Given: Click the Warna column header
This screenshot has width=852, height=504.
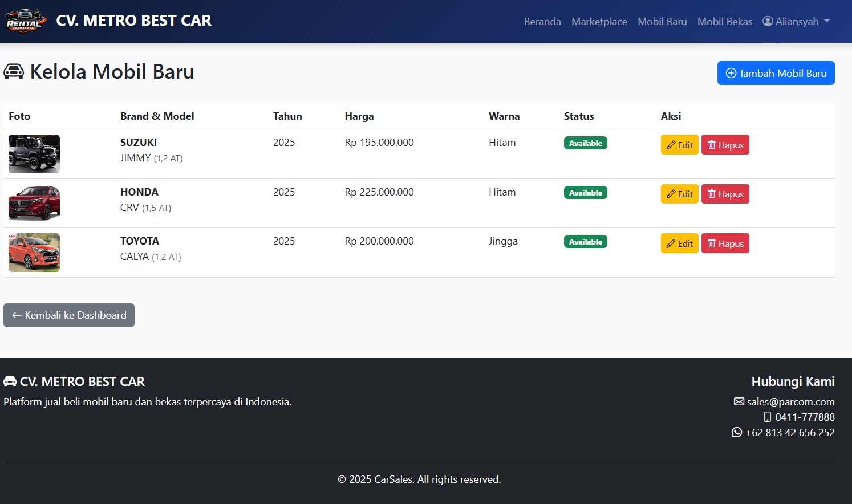Looking at the screenshot, I should 504,116.
